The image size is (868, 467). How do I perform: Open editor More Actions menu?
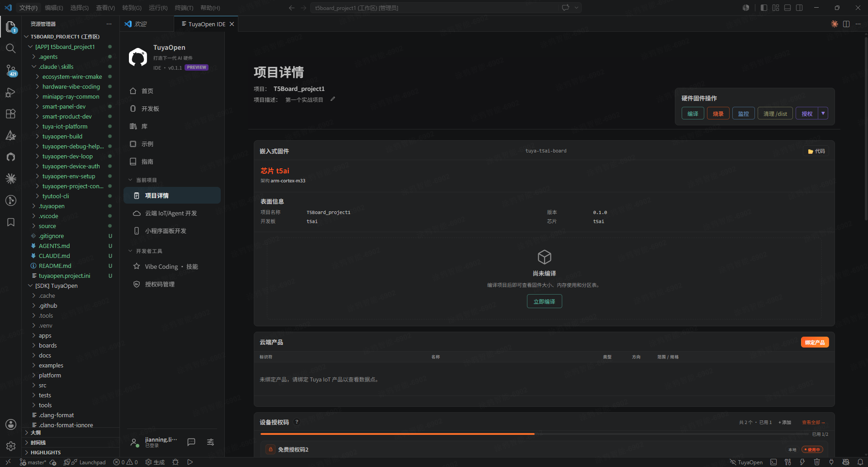(858, 24)
